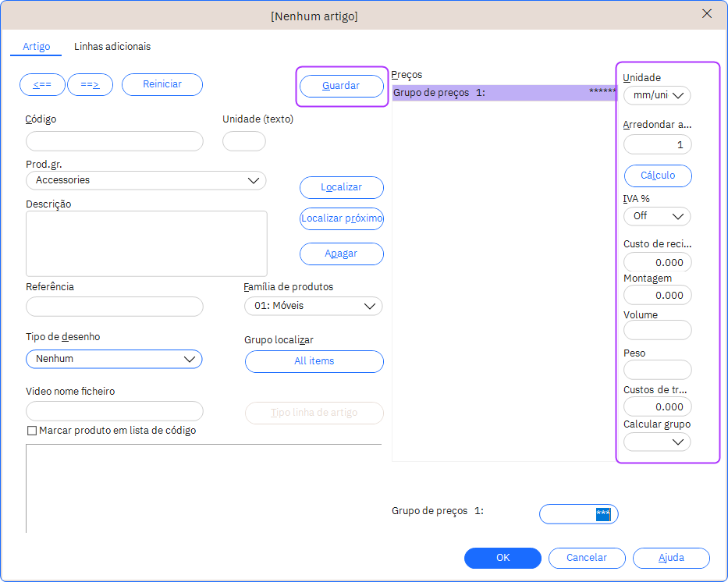728x582 pixels.
Task: Enable Marcar produto em lista de código
Action: [32, 431]
